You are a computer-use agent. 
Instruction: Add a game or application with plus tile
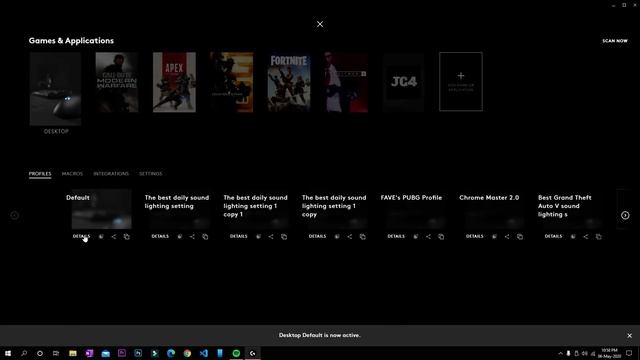coord(461,82)
